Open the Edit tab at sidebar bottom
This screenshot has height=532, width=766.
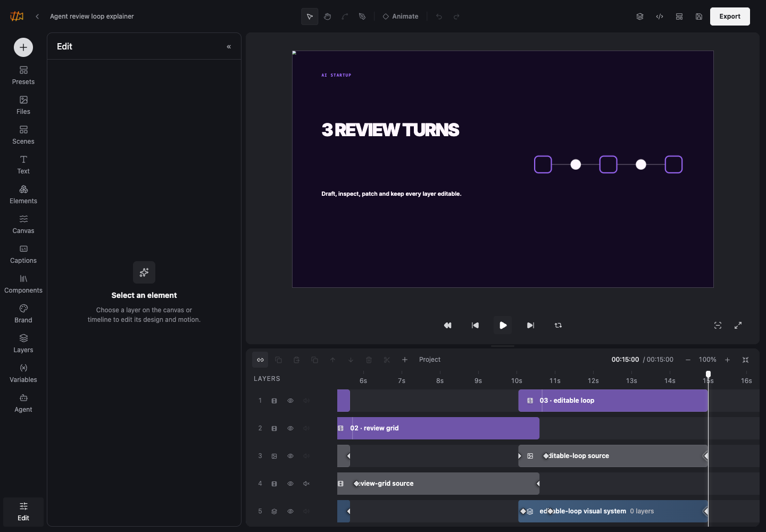click(23, 512)
